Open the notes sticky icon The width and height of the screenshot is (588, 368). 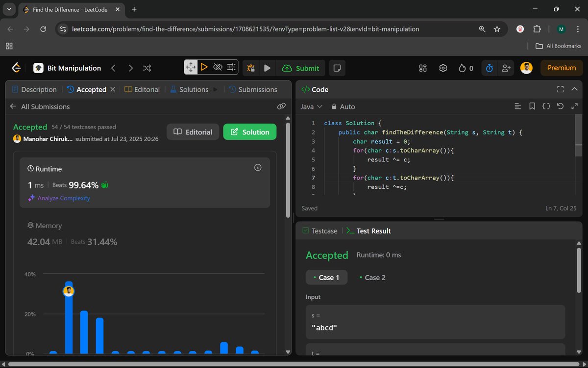click(x=337, y=68)
